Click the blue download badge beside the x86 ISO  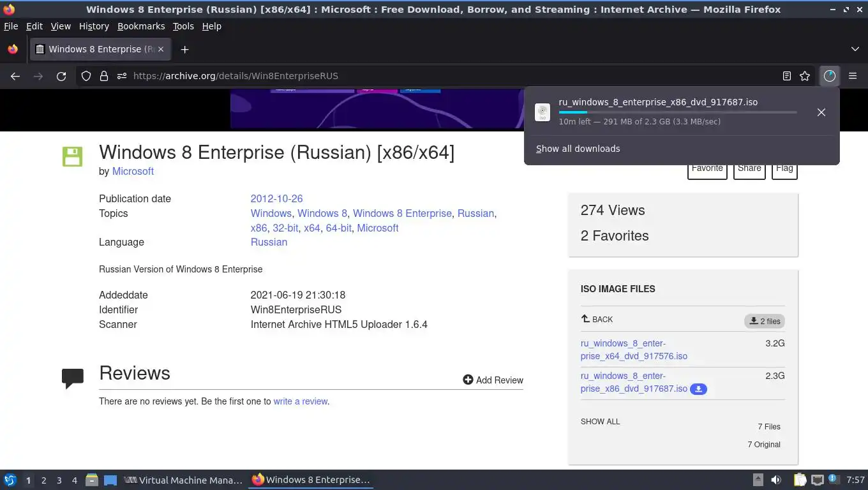click(698, 389)
